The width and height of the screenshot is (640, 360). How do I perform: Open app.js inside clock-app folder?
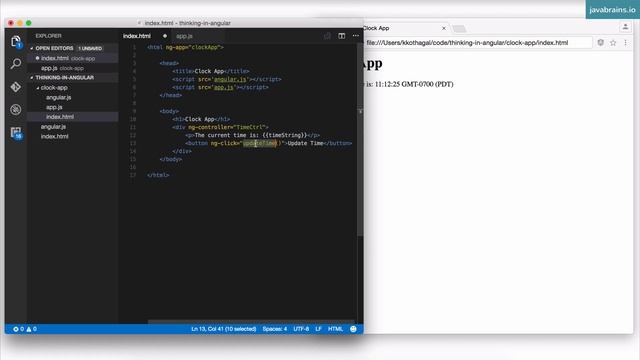point(54,107)
